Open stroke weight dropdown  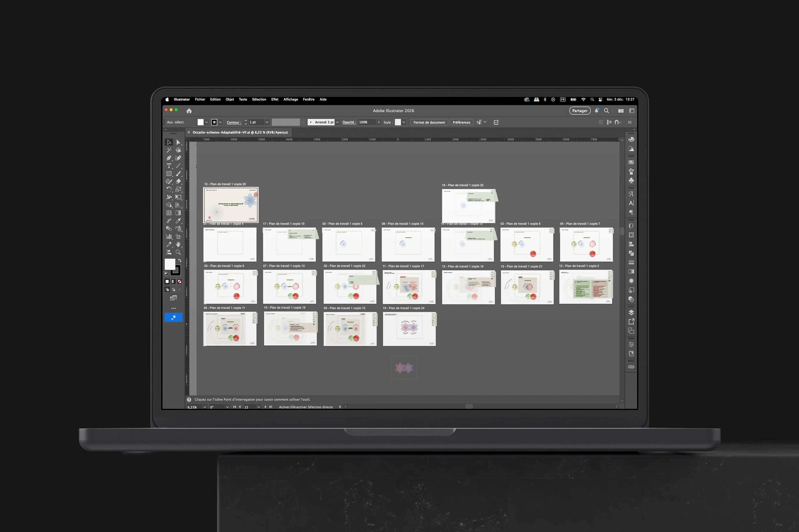click(x=267, y=122)
